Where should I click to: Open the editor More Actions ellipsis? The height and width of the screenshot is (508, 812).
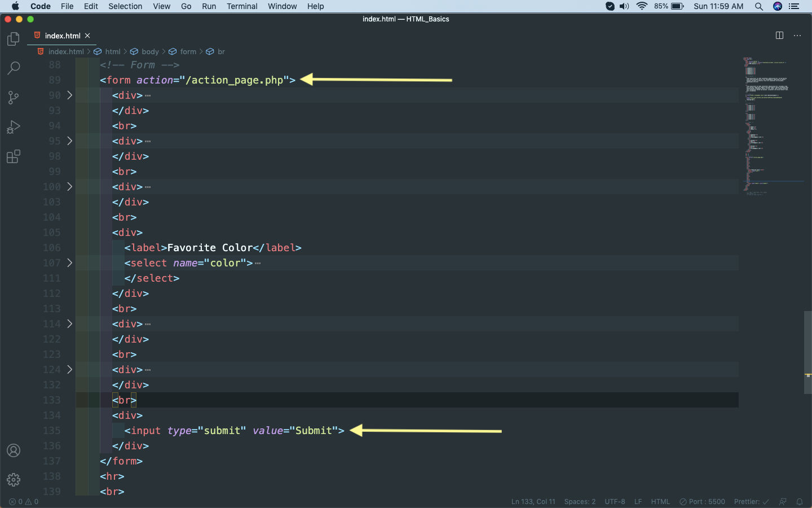click(x=797, y=36)
